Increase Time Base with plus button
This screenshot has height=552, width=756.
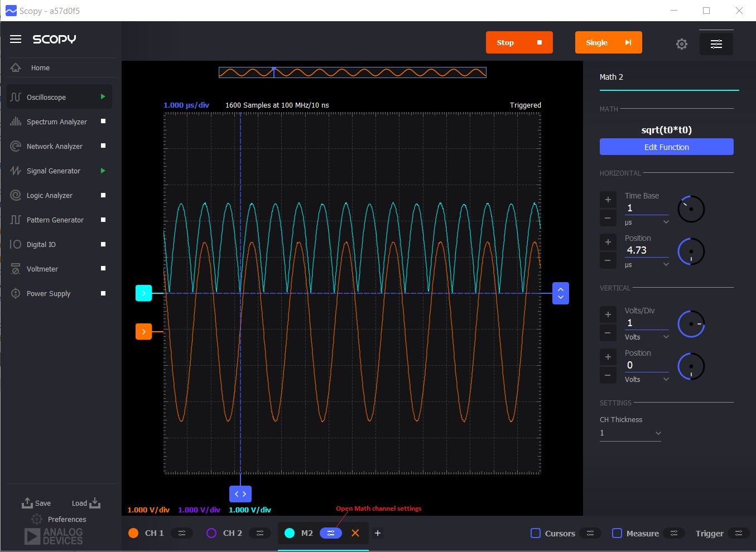pyautogui.click(x=608, y=200)
